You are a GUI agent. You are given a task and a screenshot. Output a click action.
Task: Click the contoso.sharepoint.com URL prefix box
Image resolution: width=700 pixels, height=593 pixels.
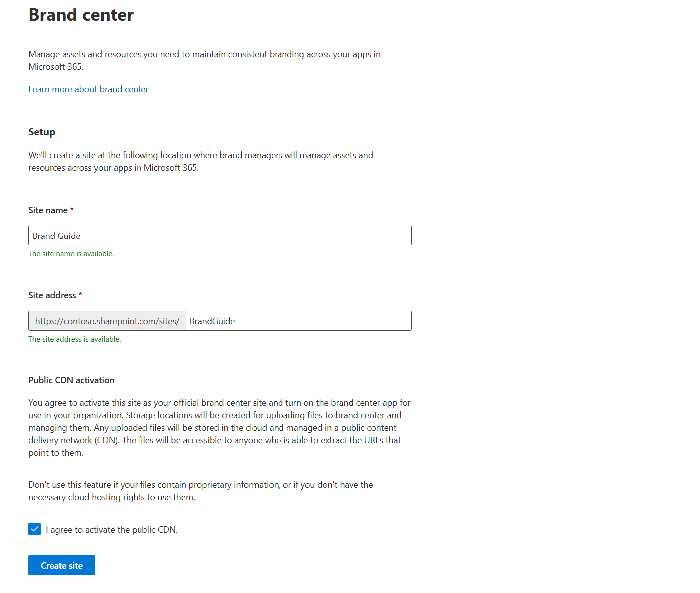click(107, 321)
